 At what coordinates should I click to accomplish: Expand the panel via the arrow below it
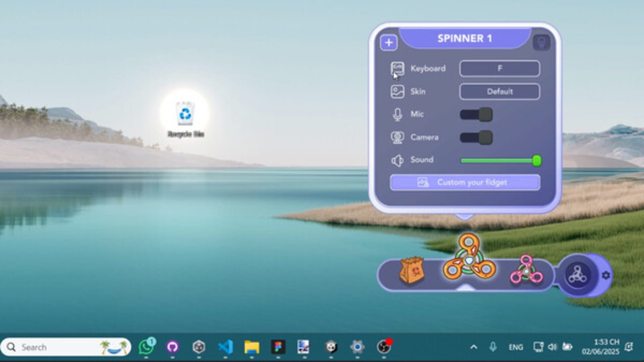tap(465, 214)
